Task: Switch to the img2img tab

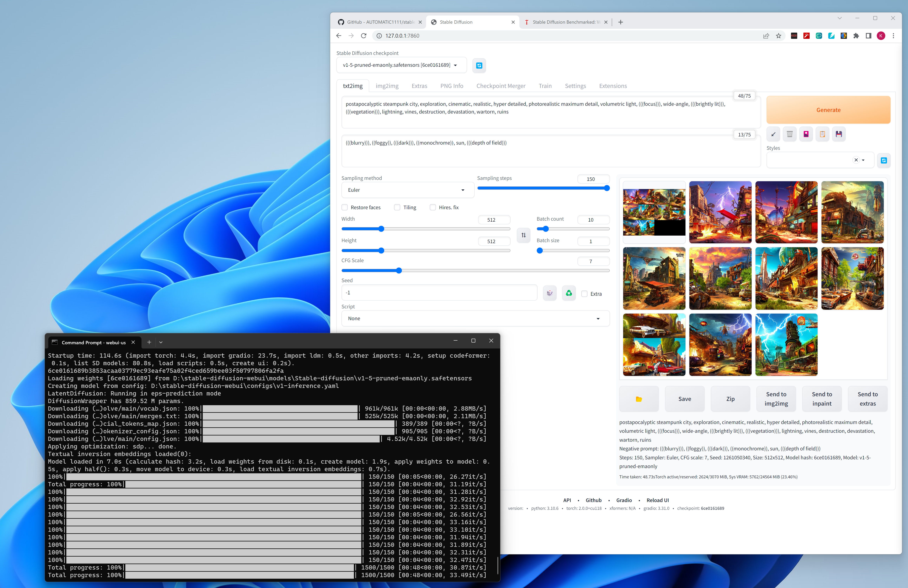Action: pos(387,86)
